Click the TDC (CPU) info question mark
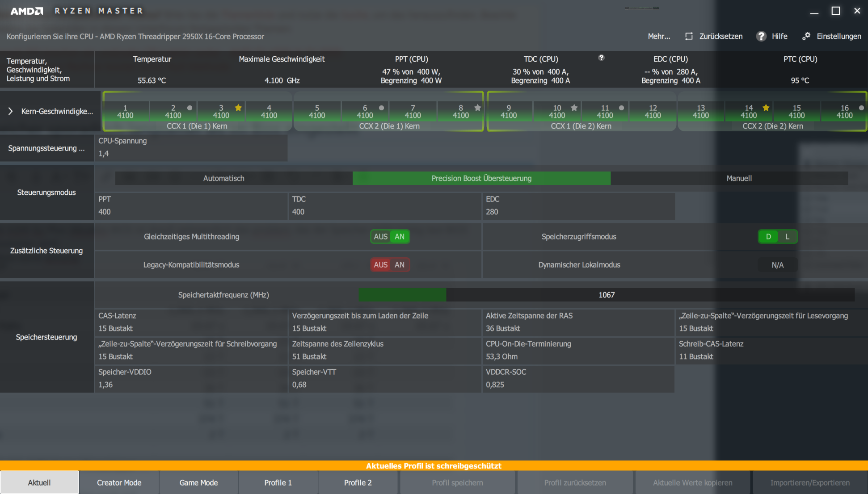 [x=601, y=58]
